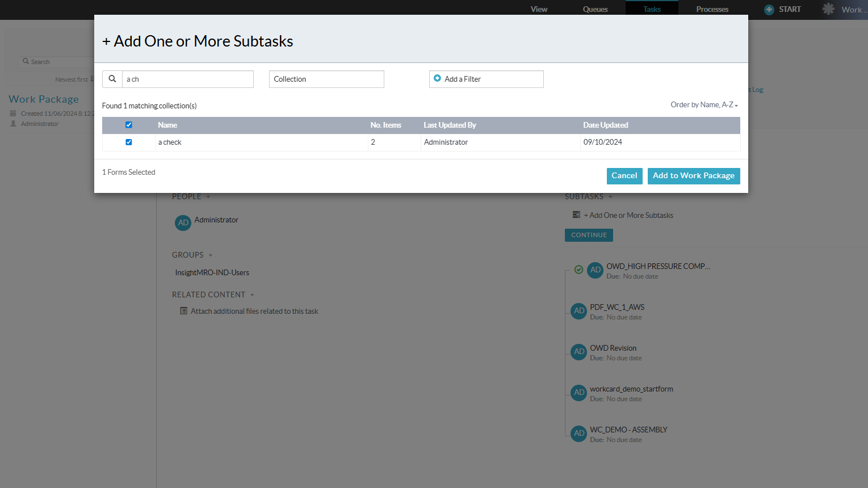Click the START plus icon in top bar
Image resolution: width=868 pixels, height=488 pixels.
click(x=769, y=10)
